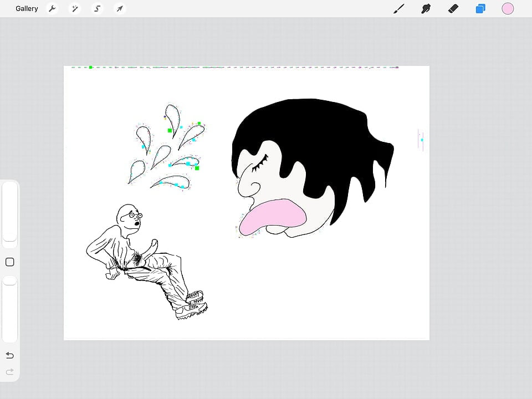This screenshot has height=399, width=532.
Task: Open the Actions wrench menu
Action: (x=52, y=8)
